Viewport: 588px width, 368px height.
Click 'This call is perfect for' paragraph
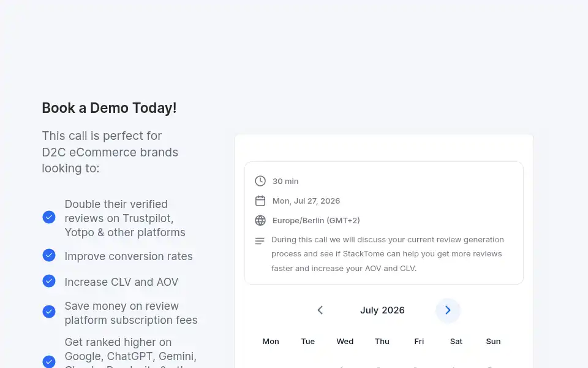pyautogui.click(x=110, y=152)
